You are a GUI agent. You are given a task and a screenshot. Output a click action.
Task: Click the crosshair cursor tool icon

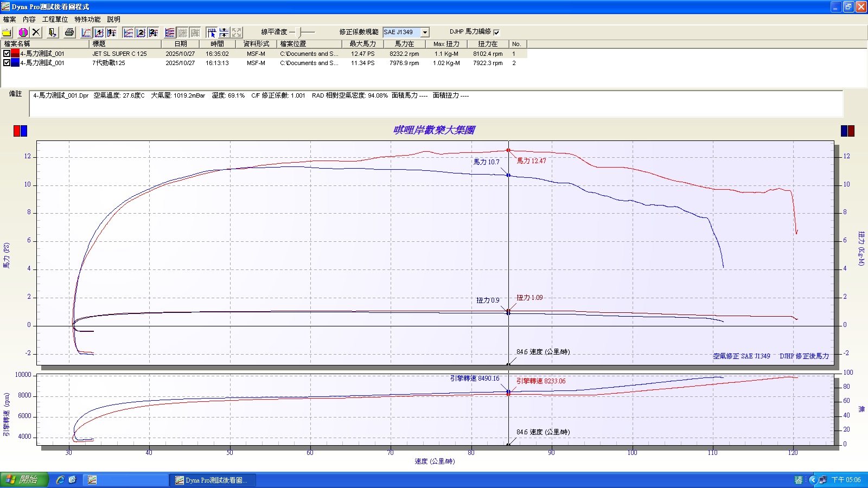(212, 33)
